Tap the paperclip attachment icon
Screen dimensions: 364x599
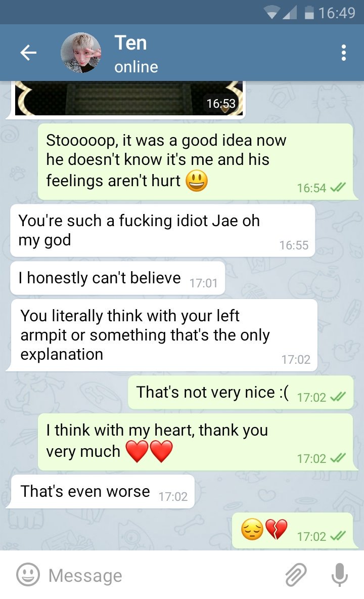pyautogui.click(x=296, y=575)
